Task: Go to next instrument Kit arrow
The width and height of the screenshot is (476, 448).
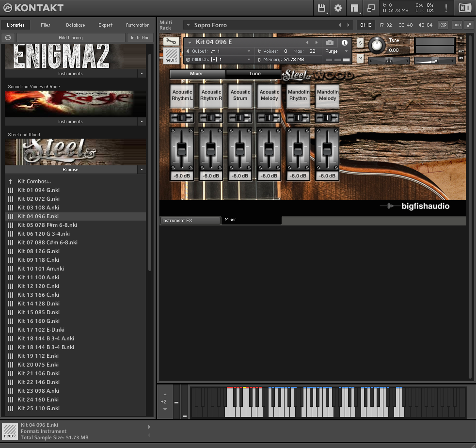Action: pyautogui.click(x=317, y=42)
